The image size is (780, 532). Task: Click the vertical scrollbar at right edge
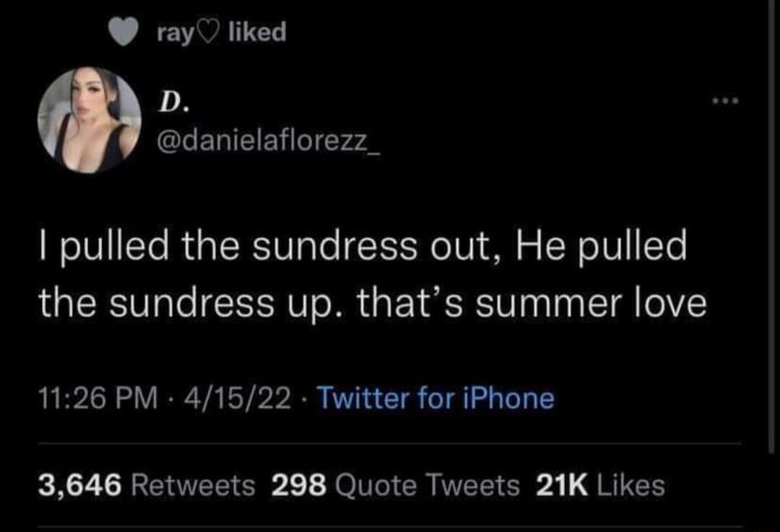pos(771,226)
